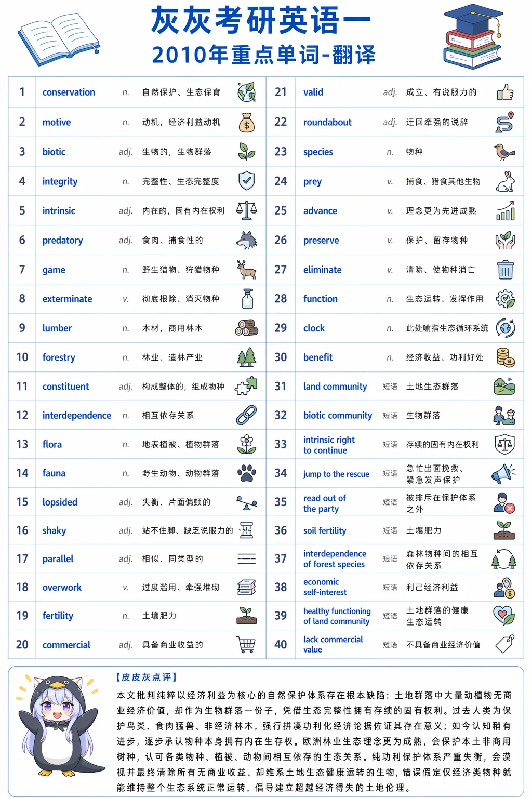Click the phrase soil fertility
The width and height of the screenshot is (532, 798).
325,530
